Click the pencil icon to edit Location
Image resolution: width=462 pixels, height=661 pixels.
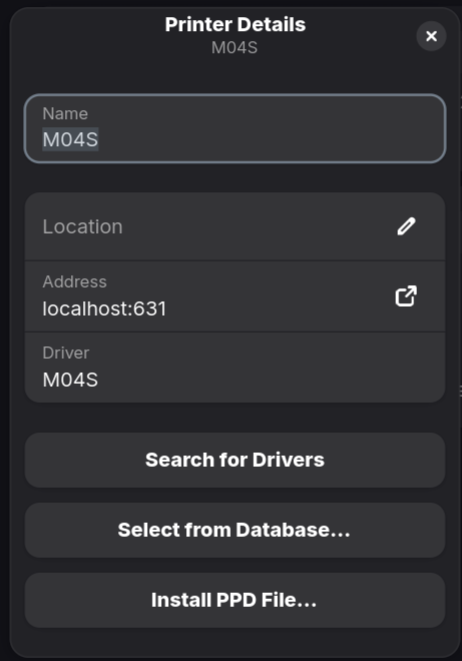click(406, 226)
